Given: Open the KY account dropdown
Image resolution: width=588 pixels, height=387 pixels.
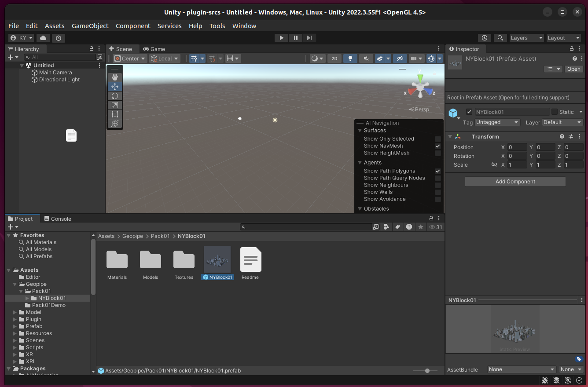Looking at the screenshot, I should pyautogui.click(x=22, y=38).
